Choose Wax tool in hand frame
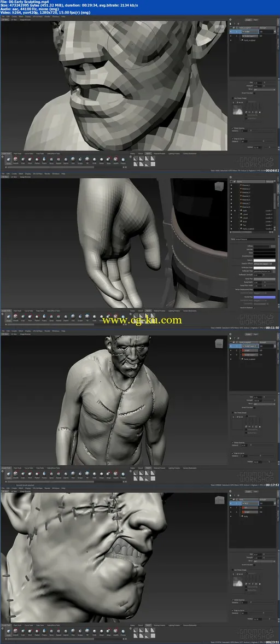This screenshot has height=644, width=280. (73, 317)
